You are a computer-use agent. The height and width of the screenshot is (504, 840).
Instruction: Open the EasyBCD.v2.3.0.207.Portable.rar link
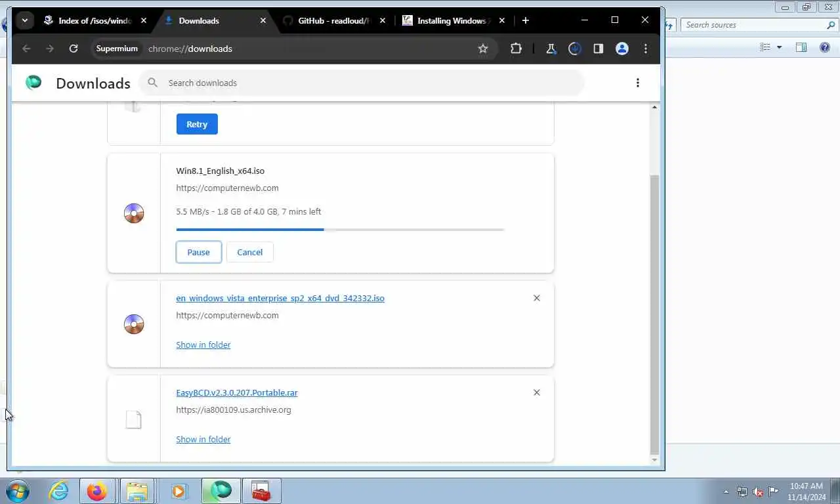pyautogui.click(x=237, y=392)
